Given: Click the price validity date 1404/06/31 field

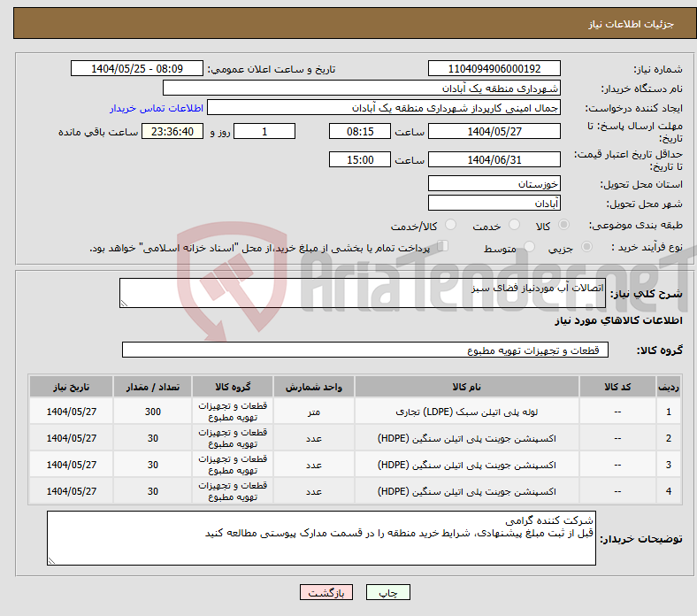Looking at the screenshot, I should [494, 159].
